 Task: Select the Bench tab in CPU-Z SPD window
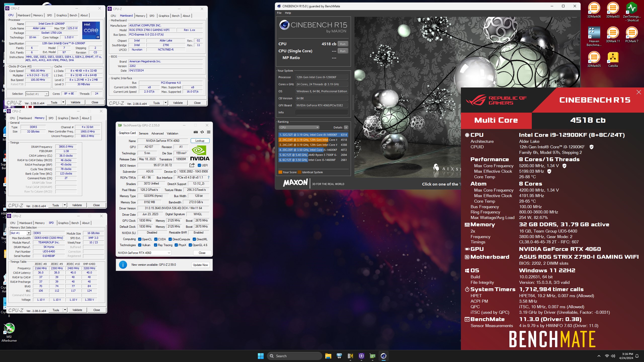pos(75,223)
